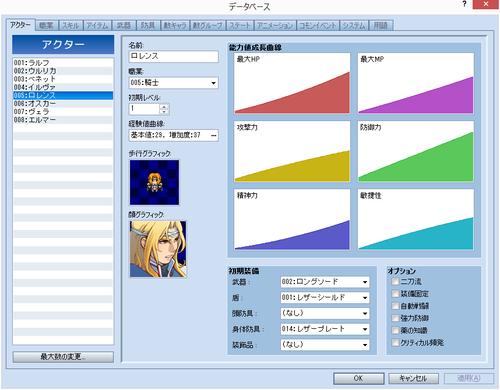This screenshot has height=390, width=500.
Task: Switch to the 用語 tab
Action: click(380, 26)
